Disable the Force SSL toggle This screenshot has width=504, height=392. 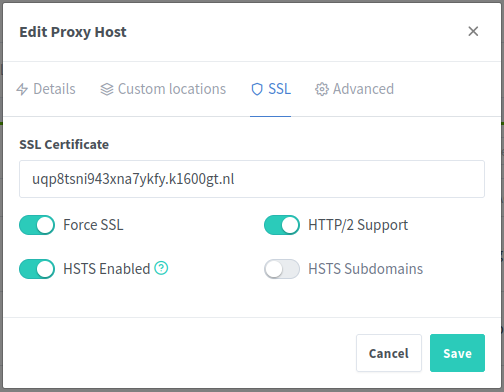click(x=37, y=225)
